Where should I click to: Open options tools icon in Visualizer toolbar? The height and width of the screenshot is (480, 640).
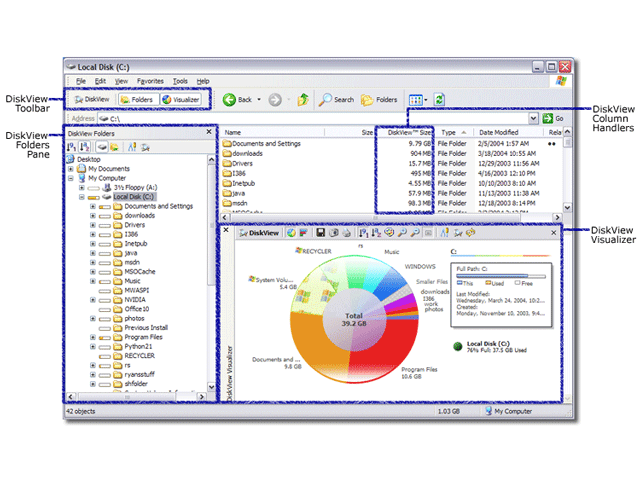(x=444, y=233)
